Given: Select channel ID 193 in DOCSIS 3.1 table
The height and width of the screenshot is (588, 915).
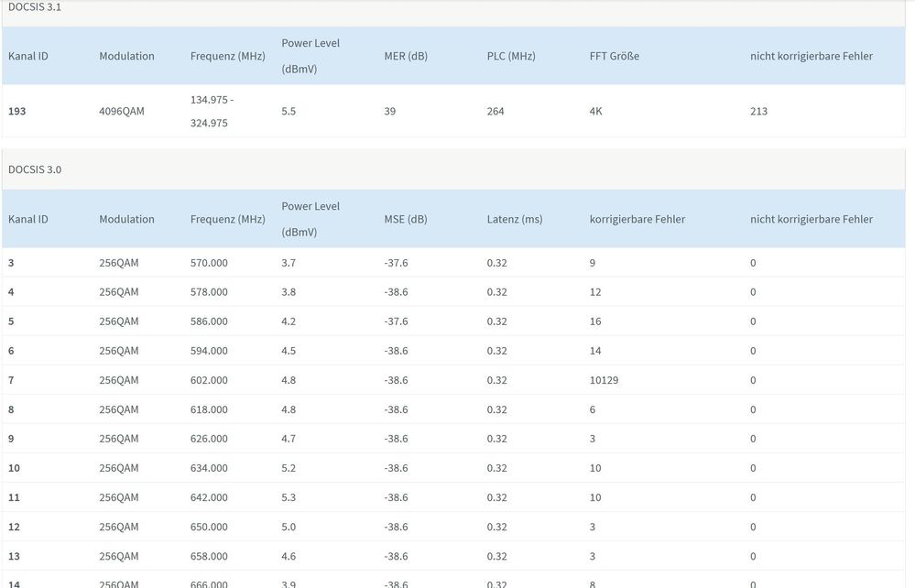Looking at the screenshot, I should [17, 111].
